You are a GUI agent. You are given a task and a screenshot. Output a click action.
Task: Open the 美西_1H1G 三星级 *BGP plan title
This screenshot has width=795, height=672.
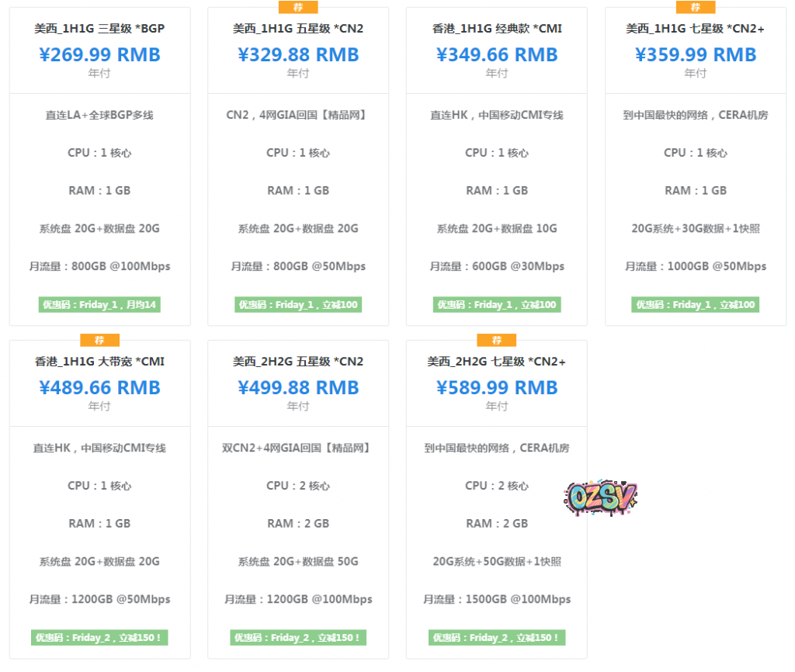(99, 29)
